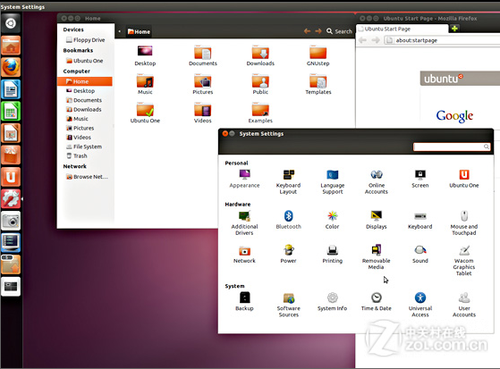Open a new Firefox tab

(454, 28)
